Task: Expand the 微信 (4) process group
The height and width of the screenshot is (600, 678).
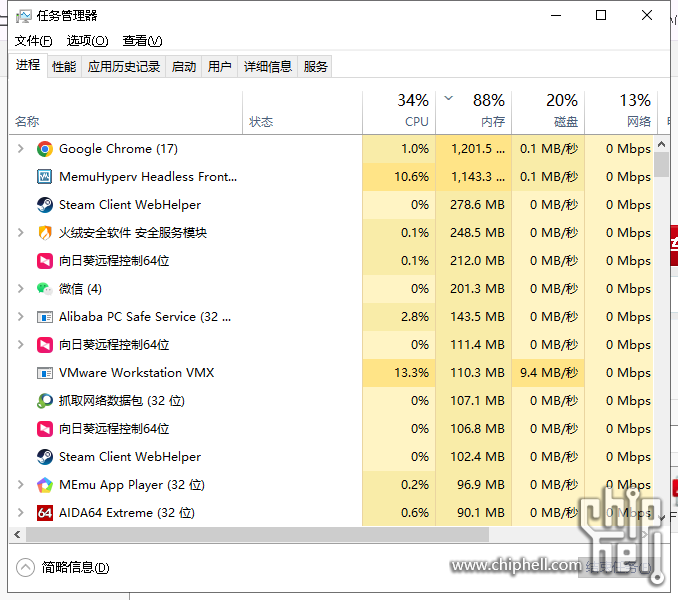Action: point(20,289)
